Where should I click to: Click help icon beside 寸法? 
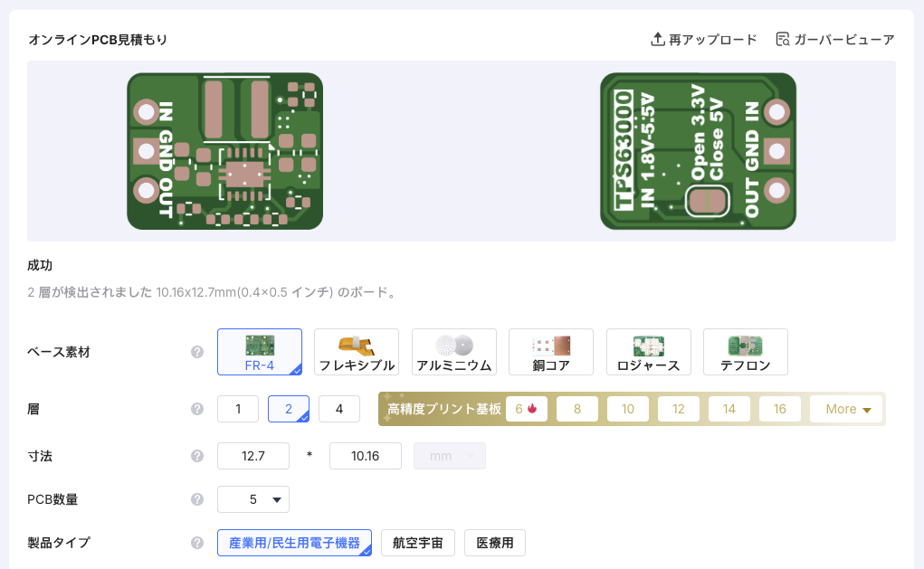tap(197, 456)
